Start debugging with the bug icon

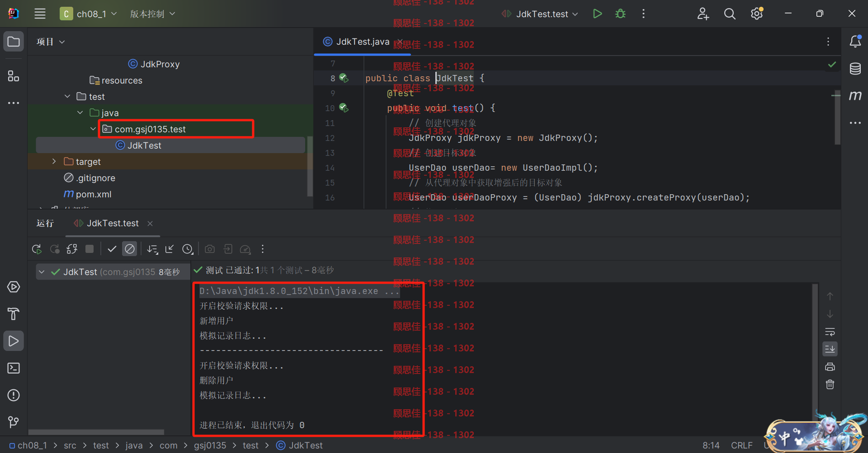click(x=621, y=14)
